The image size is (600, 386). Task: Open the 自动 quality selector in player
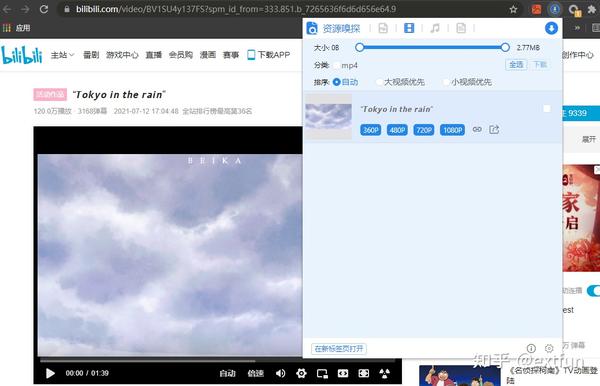pos(227,373)
